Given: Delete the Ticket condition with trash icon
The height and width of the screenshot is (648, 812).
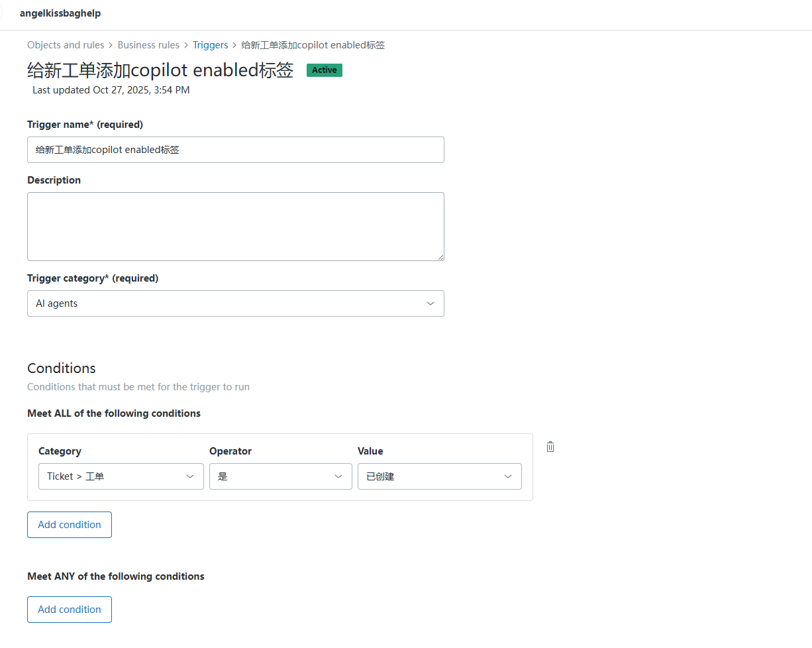Looking at the screenshot, I should [x=550, y=447].
